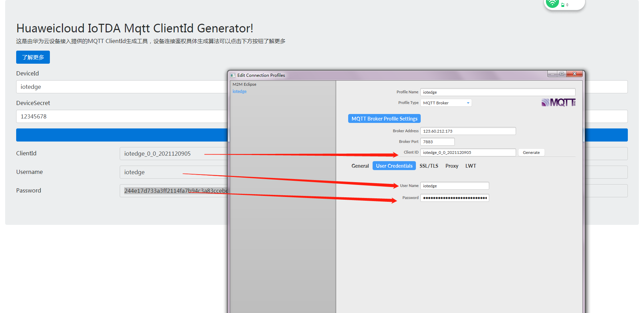The image size is (644, 313).
Task: Click the masked Password field in dialog
Action: point(454,198)
